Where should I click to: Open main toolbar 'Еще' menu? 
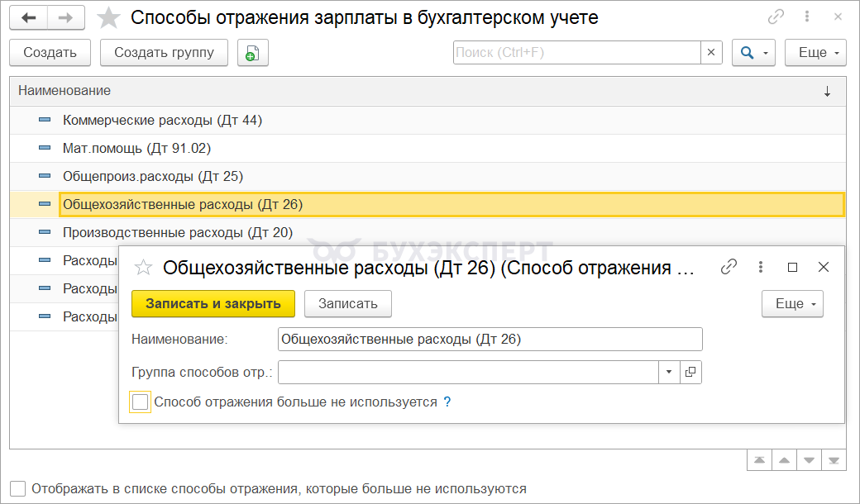coord(815,53)
